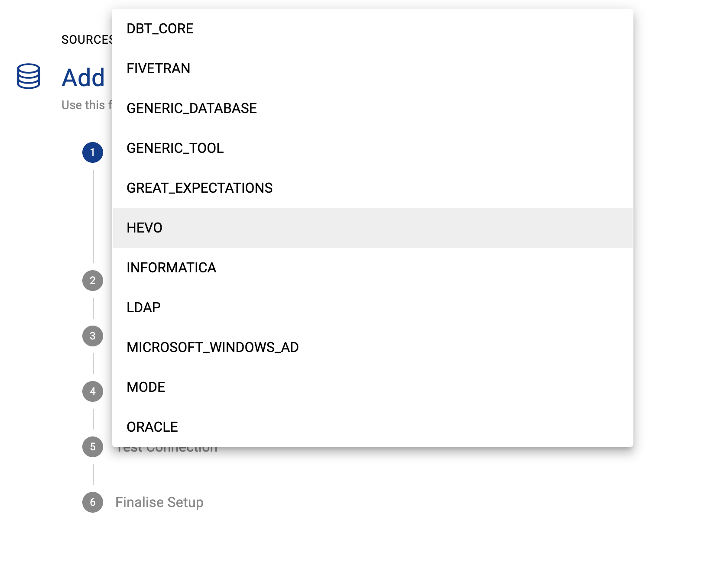Choose the FIVETRAN option
This screenshot has height=588, width=701.
pos(158,68)
